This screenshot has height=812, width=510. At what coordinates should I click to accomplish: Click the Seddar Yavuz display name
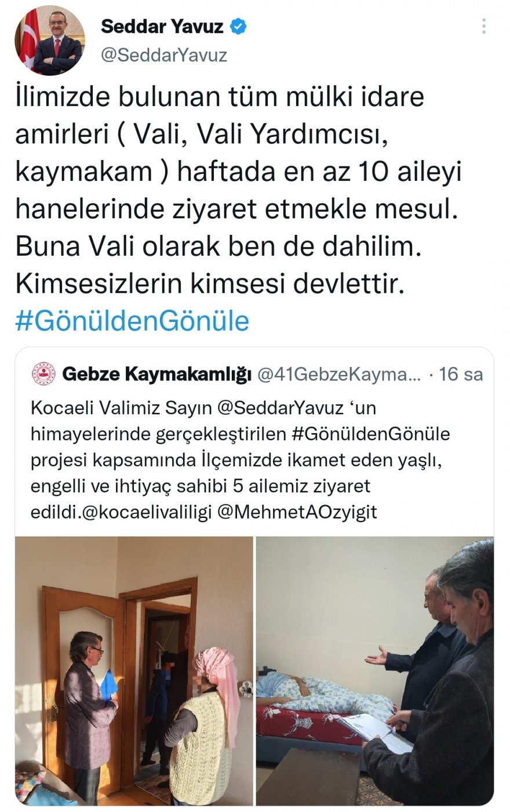coord(162,26)
